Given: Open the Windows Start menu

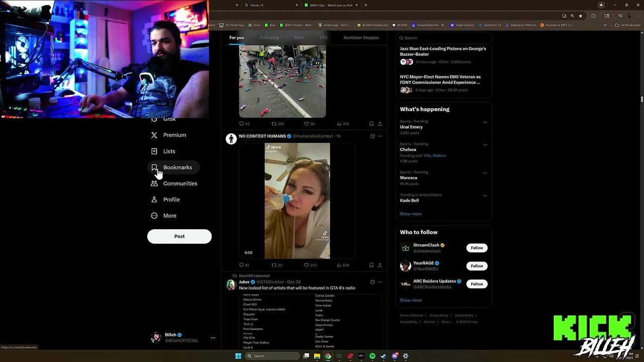Looking at the screenshot, I should (238, 356).
